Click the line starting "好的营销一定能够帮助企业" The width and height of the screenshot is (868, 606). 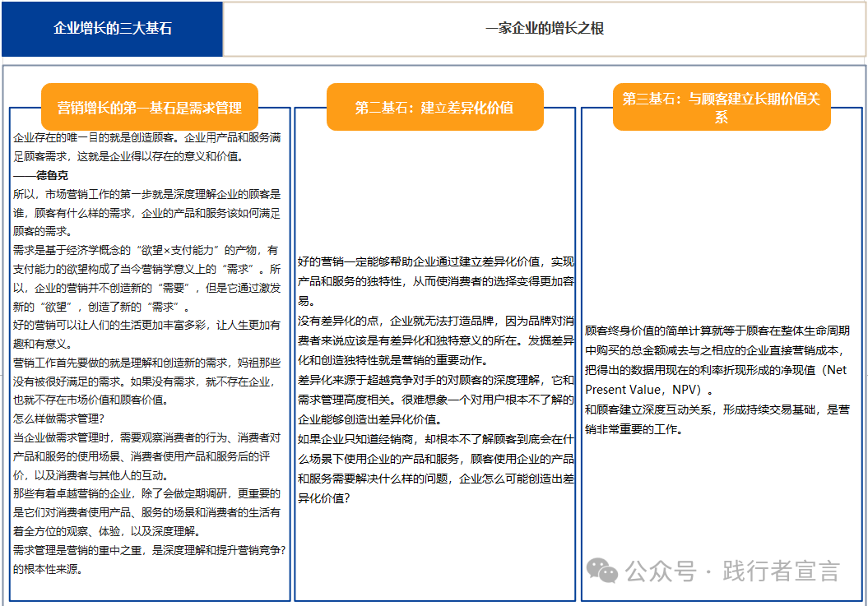pyautogui.click(x=435, y=262)
